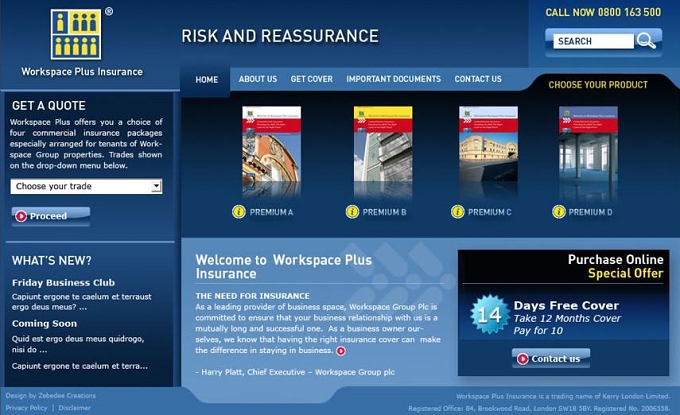
Task: Select Important Documents in navigation
Action: point(393,79)
